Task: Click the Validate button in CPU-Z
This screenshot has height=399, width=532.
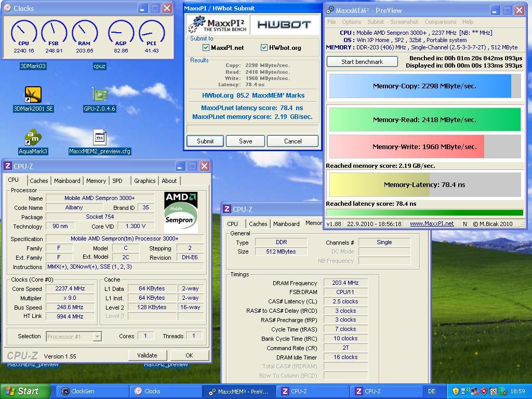Action: pyautogui.click(x=147, y=355)
